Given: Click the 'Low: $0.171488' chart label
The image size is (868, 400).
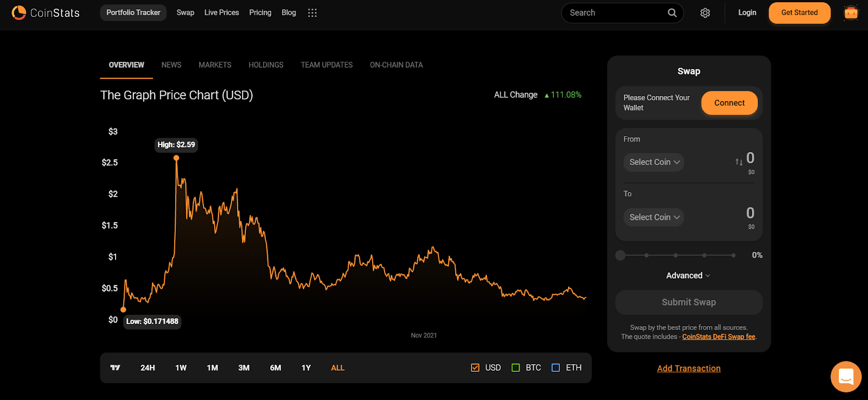Looking at the screenshot, I should coord(152,321).
